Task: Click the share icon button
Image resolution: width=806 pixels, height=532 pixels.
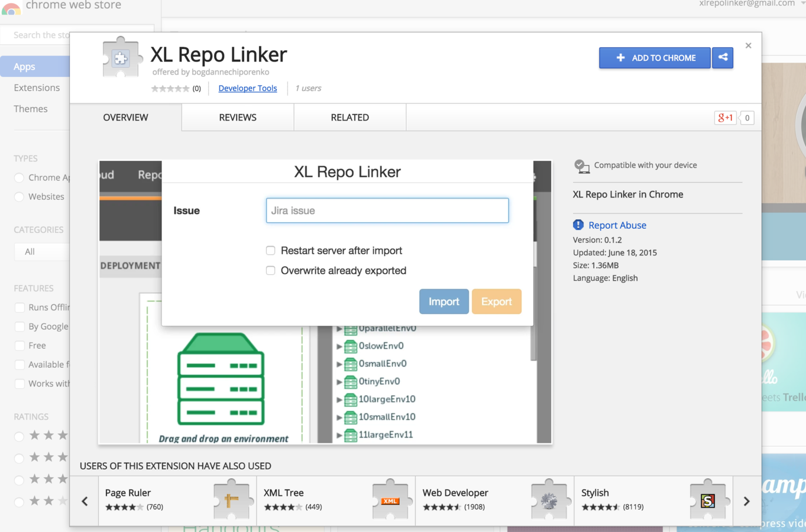Action: point(723,57)
